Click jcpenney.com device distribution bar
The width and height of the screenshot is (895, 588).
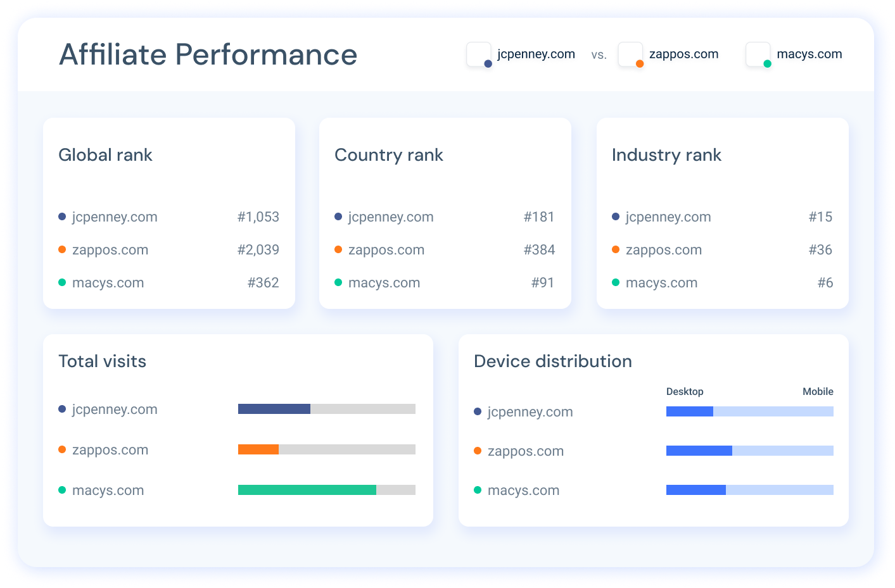750,411
